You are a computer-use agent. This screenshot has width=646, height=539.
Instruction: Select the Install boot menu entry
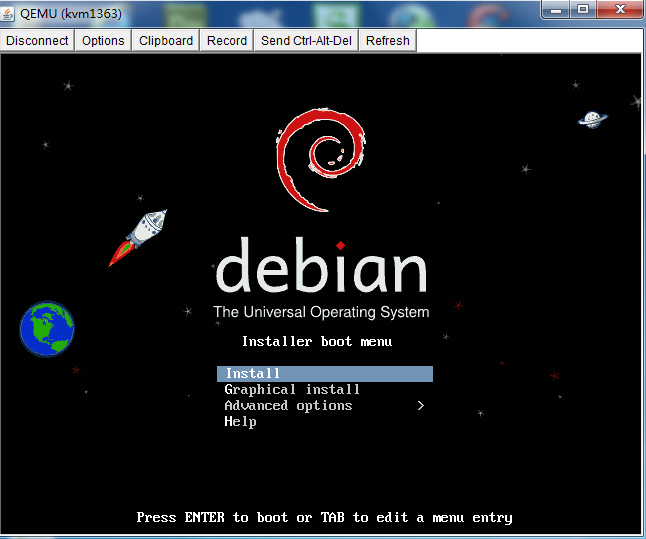point(325,374)
